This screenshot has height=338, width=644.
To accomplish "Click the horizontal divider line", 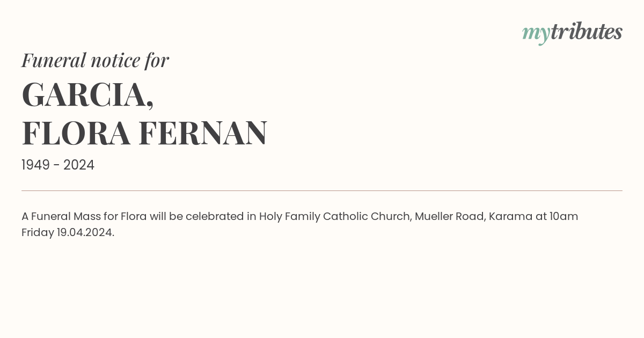I will [x=322, y=190].
